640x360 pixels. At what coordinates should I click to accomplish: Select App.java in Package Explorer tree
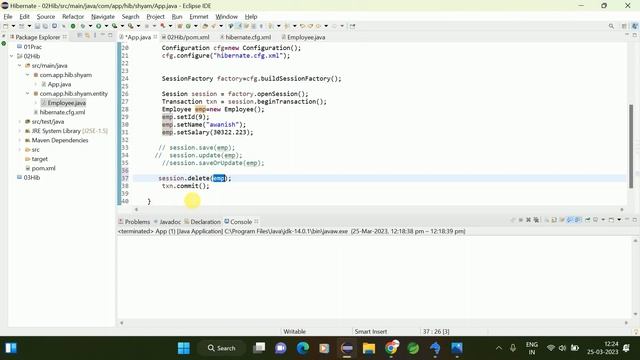pyautogui.click(x=59, y=84)
